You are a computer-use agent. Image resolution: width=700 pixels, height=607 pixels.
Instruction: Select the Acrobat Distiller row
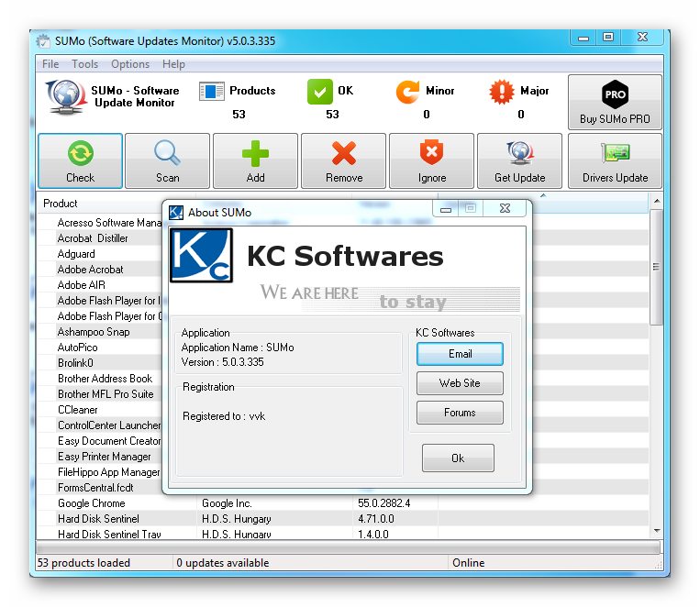[93, 238]
